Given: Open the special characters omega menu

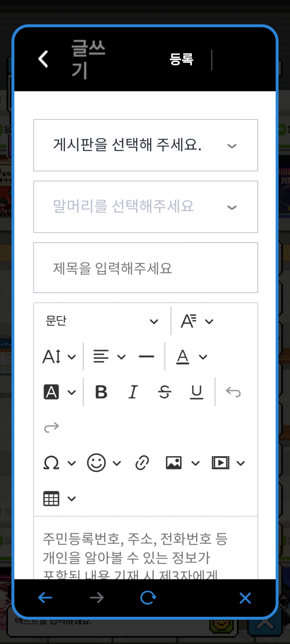Looking at the screenshot, I should tap(51, 463).
